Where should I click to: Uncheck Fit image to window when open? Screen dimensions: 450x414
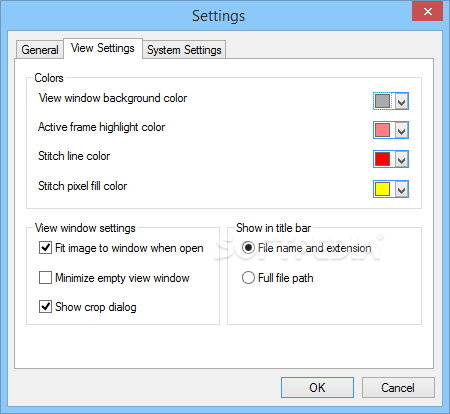[45, 248]
